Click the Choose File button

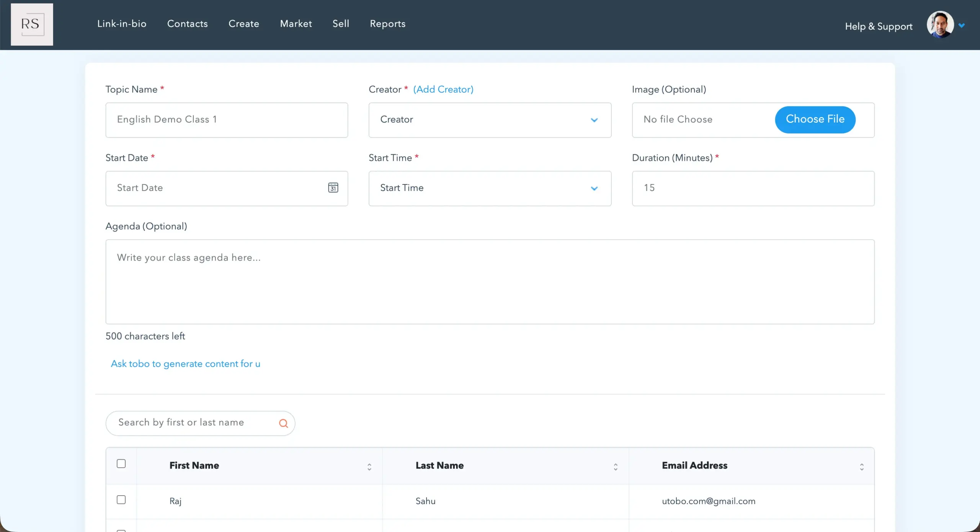click(x=815, y=119)
